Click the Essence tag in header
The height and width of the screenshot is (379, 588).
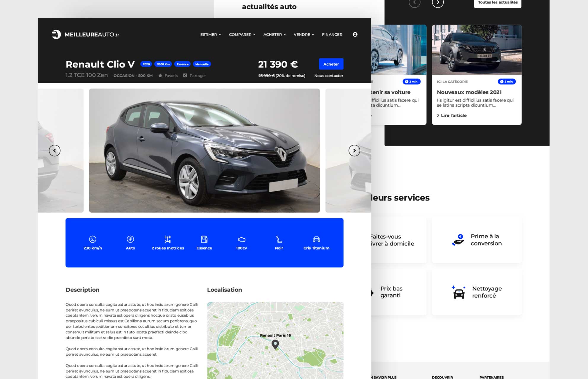[183, 64]
